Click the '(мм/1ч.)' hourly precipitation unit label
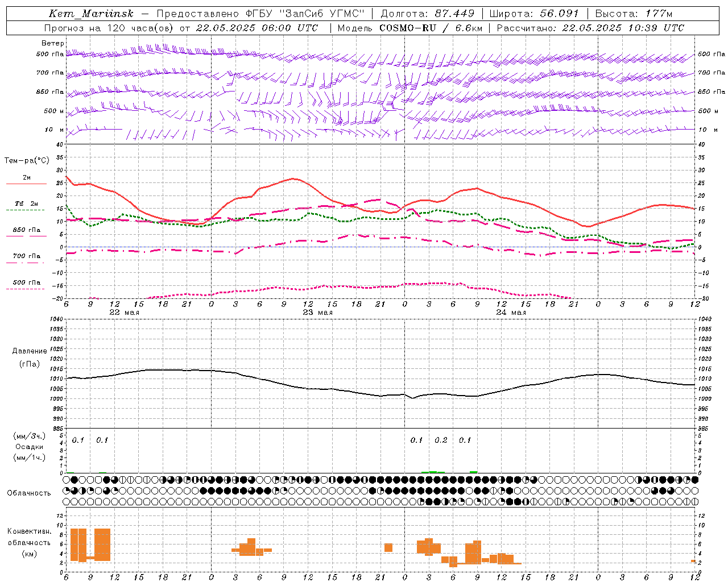This screenshot has height=582, width=728. (x=30, y=458)
